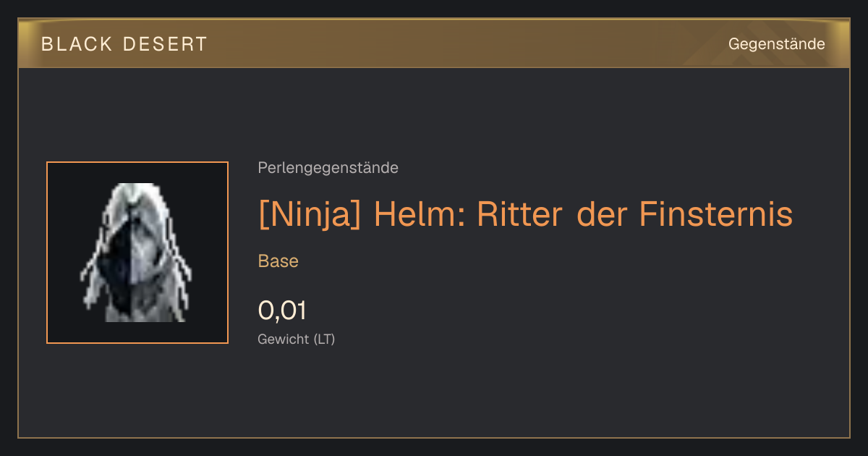Image resolution: width=868 pixels, height=456 pixels.
Task: Click the 0,01 weight value
Action: [282, 311]
